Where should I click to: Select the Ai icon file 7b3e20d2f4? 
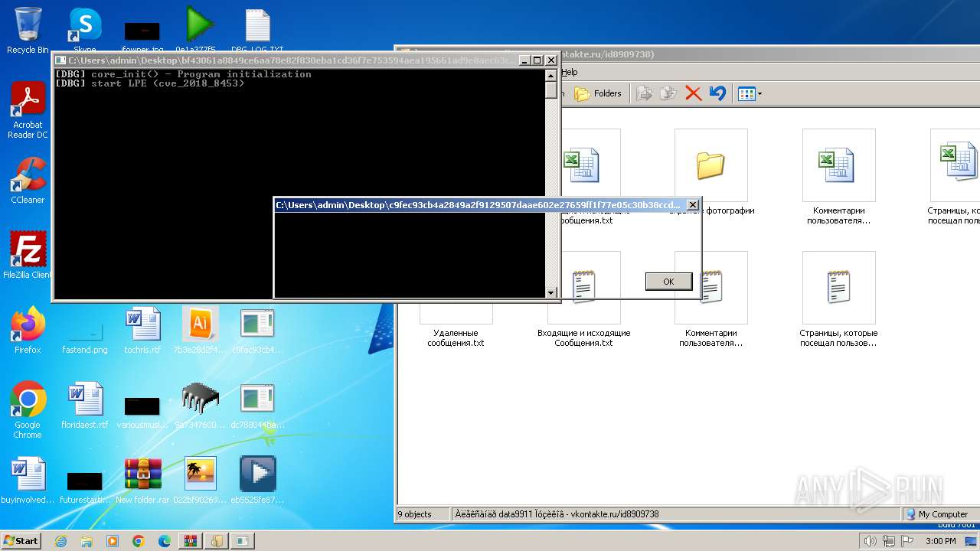click(200, 330)
